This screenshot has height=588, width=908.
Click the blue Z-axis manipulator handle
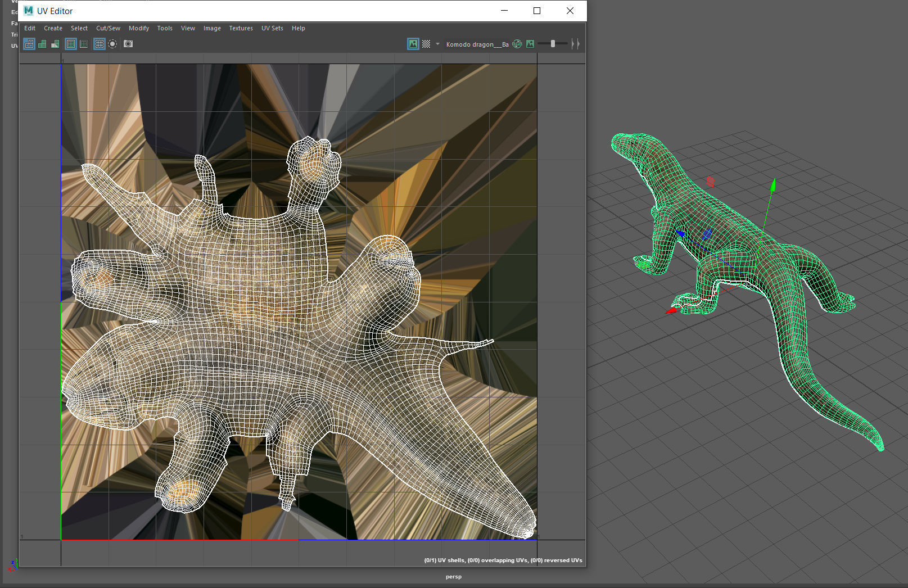click(680, 233)
